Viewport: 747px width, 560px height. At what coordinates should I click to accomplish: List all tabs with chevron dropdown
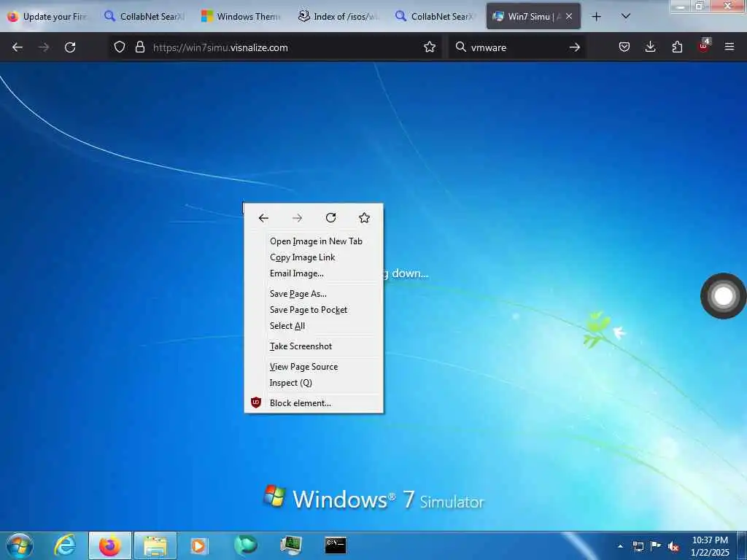click(x=626, y=16)
